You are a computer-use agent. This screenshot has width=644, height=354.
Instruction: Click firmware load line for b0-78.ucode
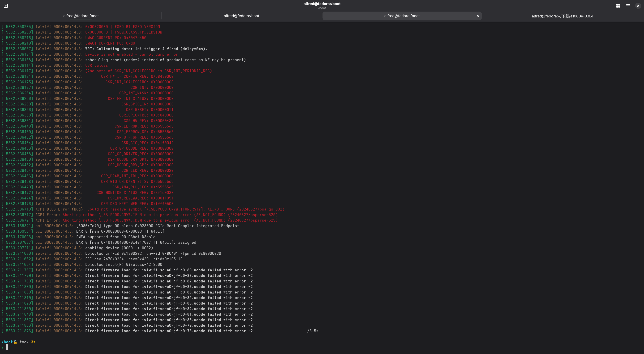(x=169, y=331)
